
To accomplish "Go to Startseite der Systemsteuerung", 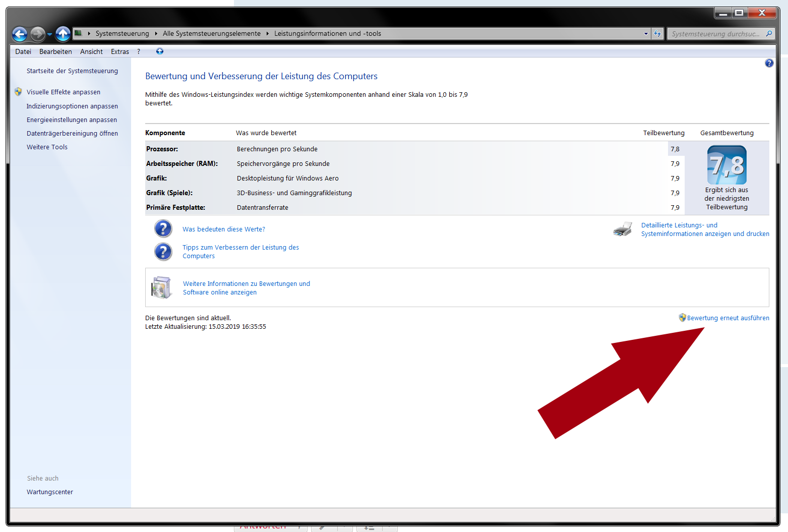I will (72, 71).
